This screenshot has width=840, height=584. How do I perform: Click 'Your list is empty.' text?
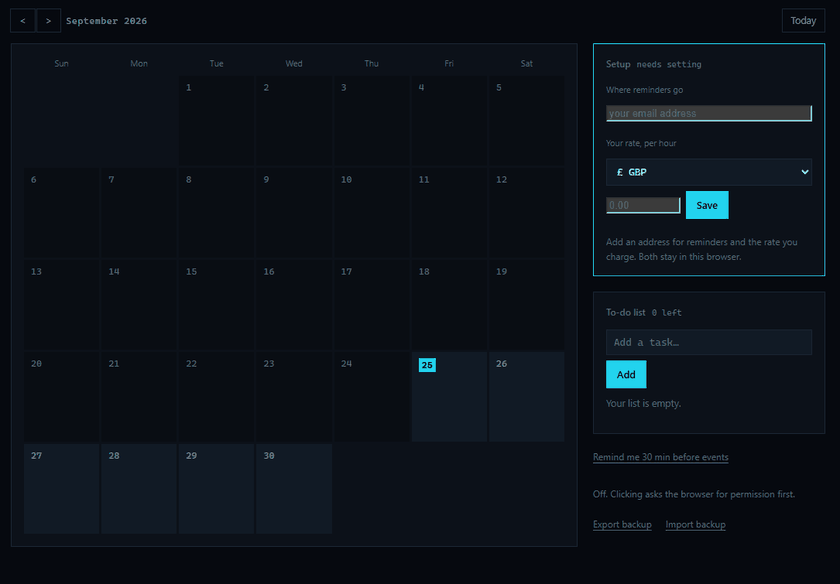coord(643,403)
